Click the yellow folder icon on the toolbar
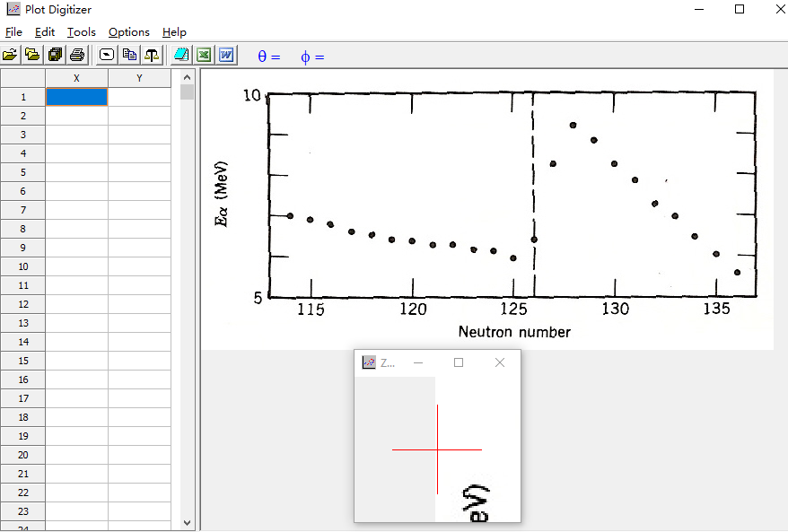788x532 pixels. (32, 54)
